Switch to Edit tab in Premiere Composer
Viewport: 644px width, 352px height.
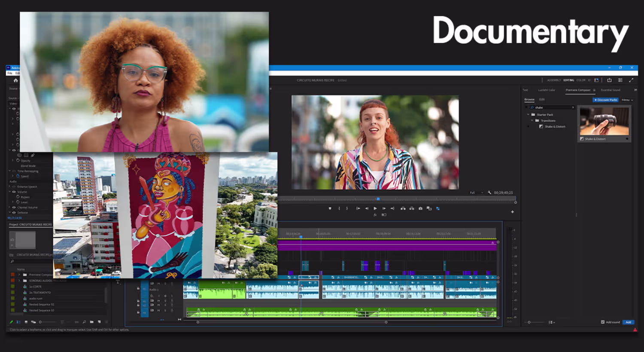click(x=542, y=99)
